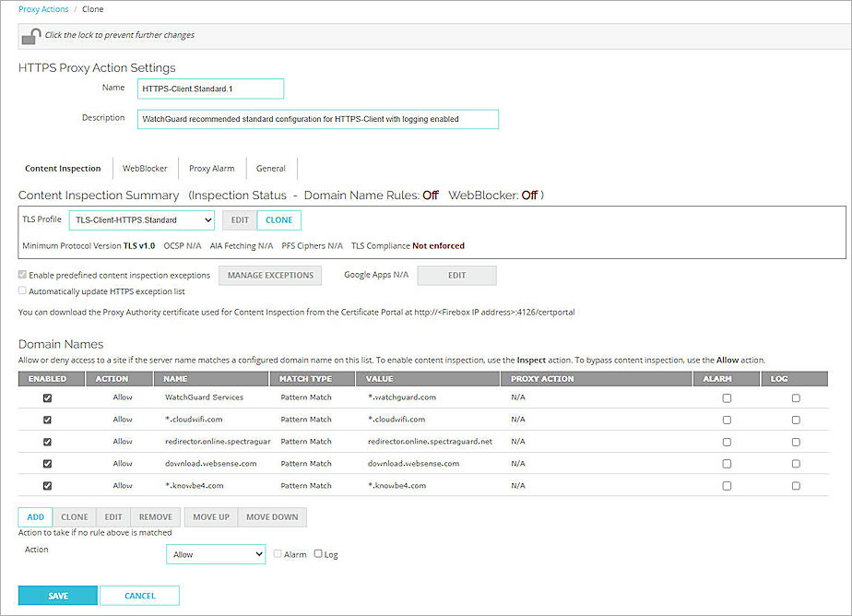
Task: Click EDIT next to Google Apps
Action: [x=458, y=275]
